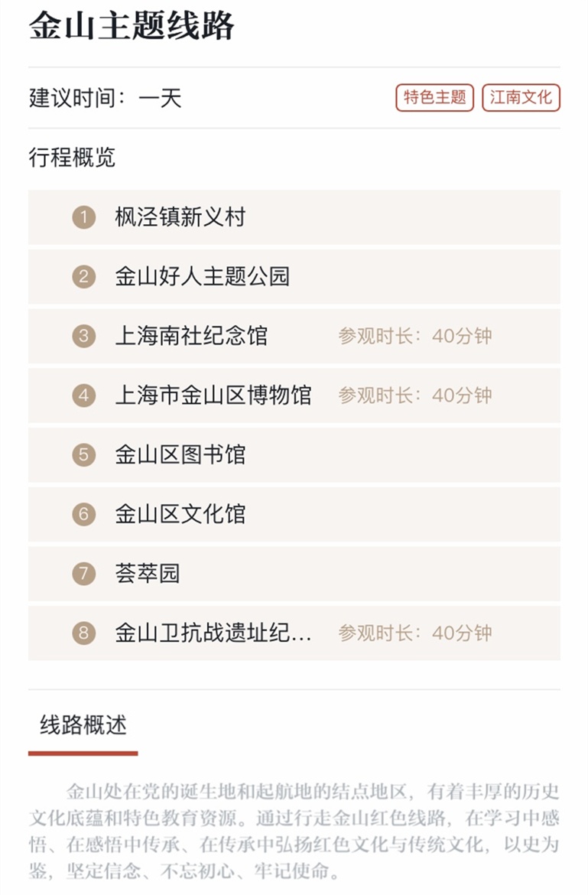
Task: Open the 上海市金山区博物馆 stop
Action: pos(294,395)
